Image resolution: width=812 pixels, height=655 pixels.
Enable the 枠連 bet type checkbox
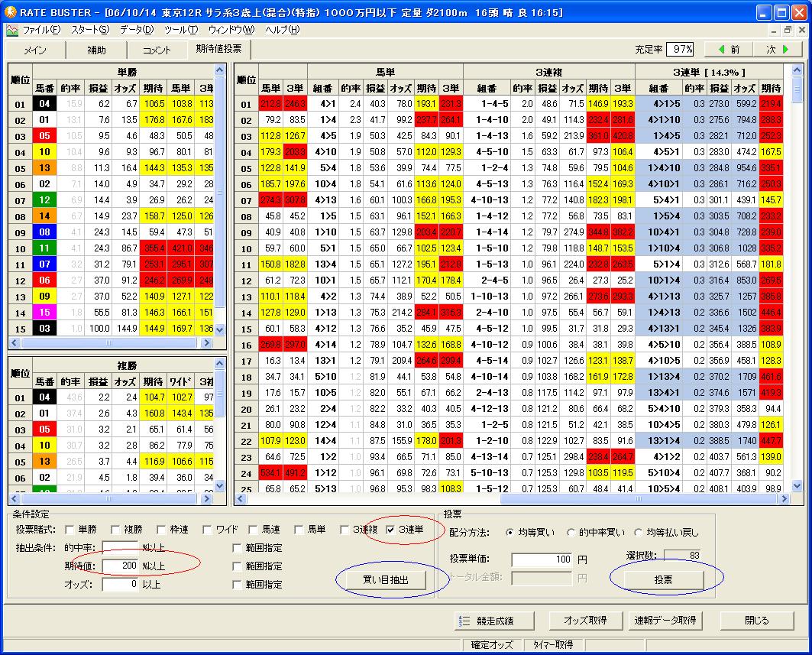point(161,530)
